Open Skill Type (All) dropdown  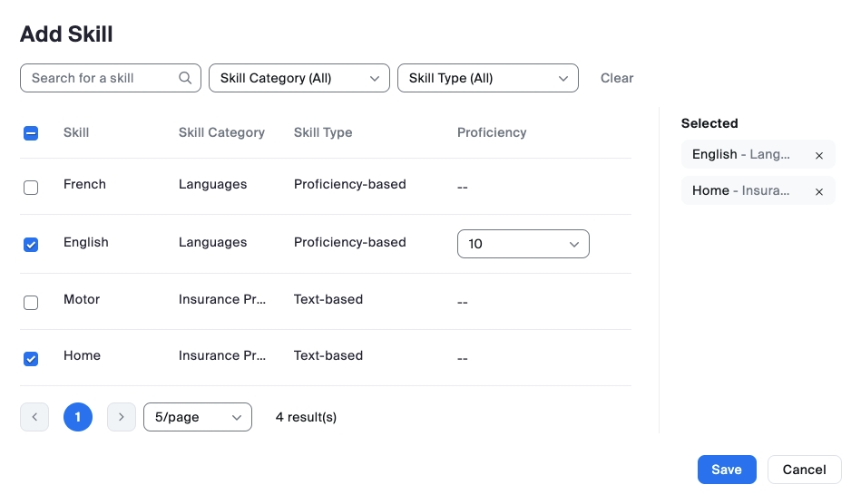click(x=488, y=78)
